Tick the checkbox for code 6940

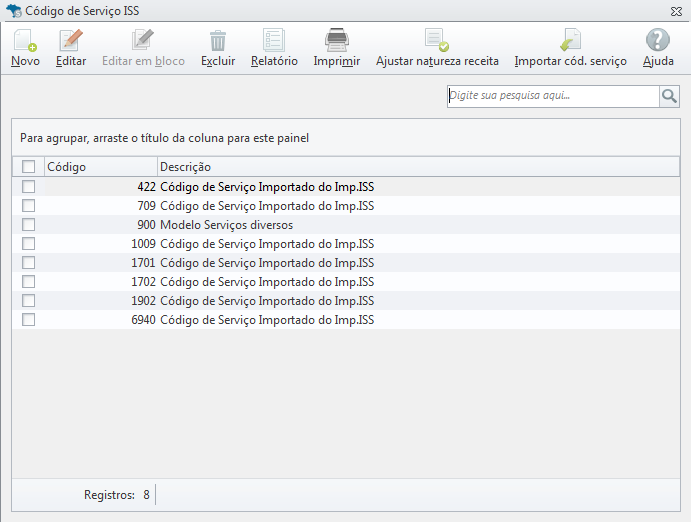click(29, 319)
